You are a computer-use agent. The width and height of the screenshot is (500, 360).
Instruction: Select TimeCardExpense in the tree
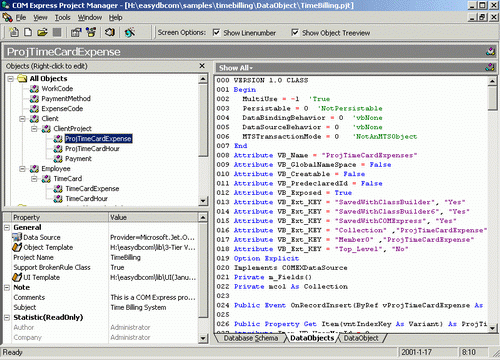click(x=92, y=189)
